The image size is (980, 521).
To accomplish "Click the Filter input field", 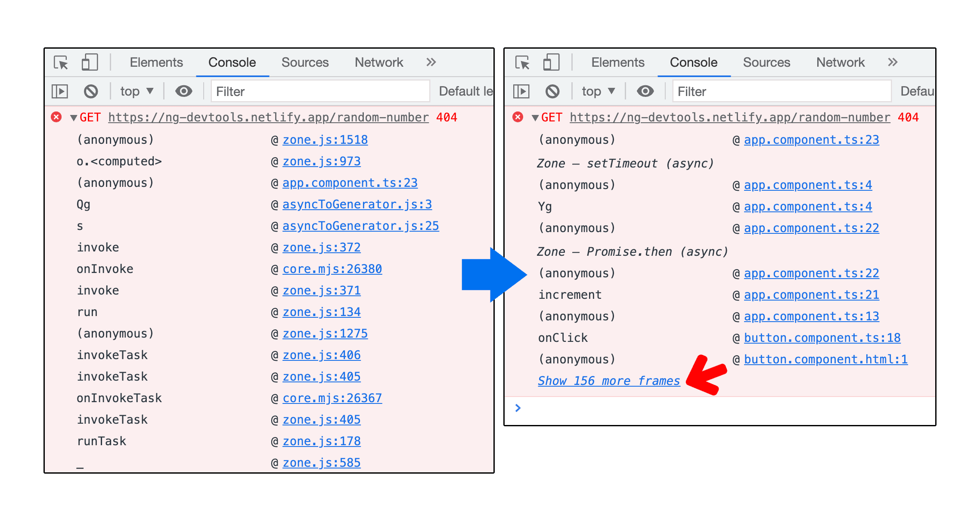I will click(318, 90).
